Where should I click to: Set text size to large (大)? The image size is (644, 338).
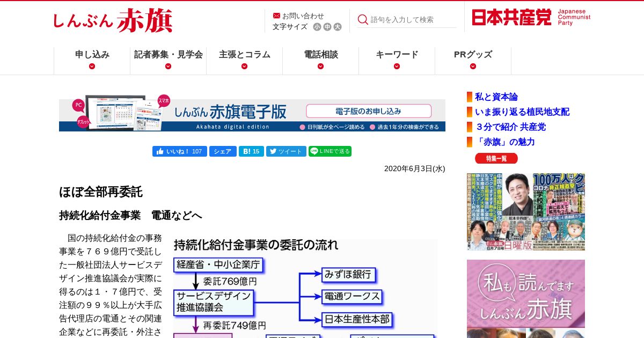click(338, 27)
